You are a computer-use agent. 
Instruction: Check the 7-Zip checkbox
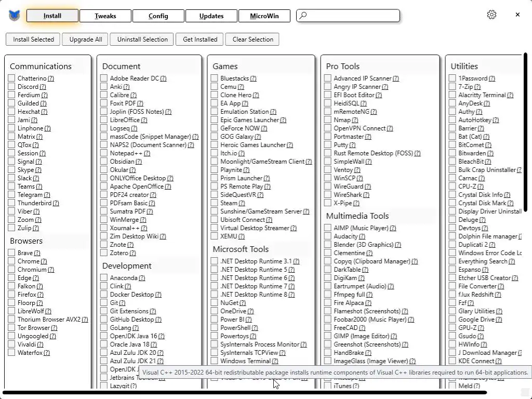[453, 87]
